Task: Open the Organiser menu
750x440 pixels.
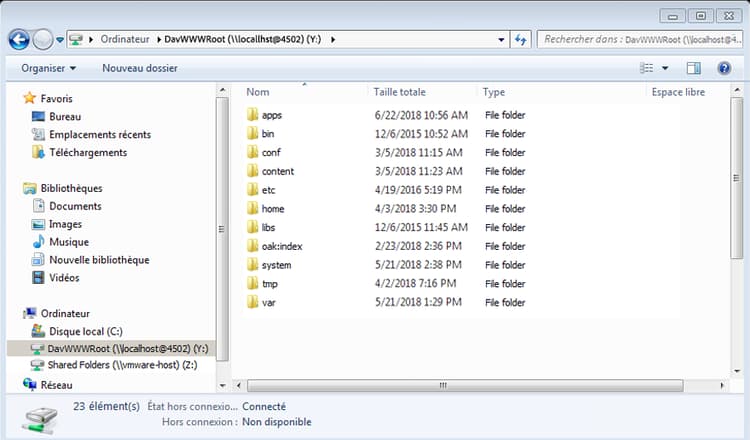Action: pyautogui.click(x=48, y=68)
